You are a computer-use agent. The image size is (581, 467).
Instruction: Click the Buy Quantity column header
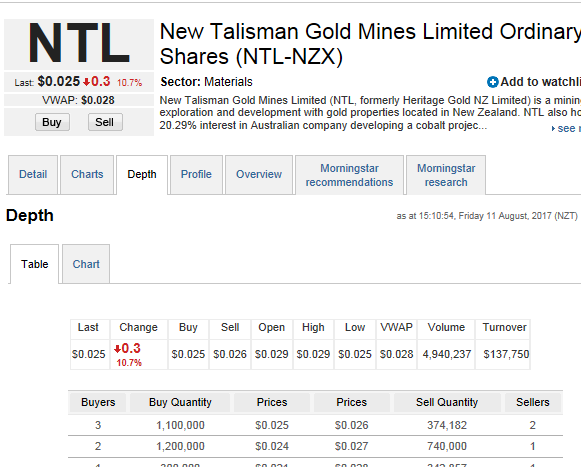coord(180,403)
